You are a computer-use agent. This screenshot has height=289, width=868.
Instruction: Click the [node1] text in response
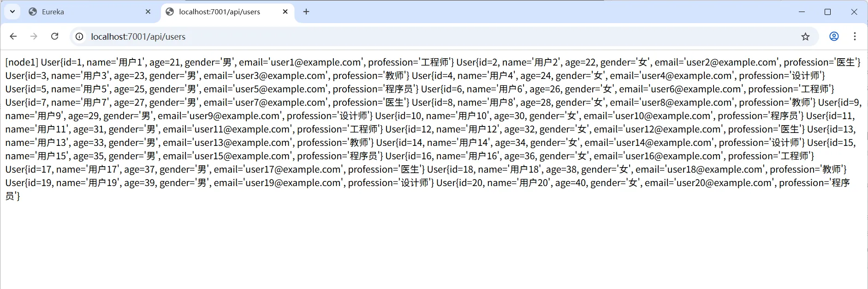click(22, 63)
